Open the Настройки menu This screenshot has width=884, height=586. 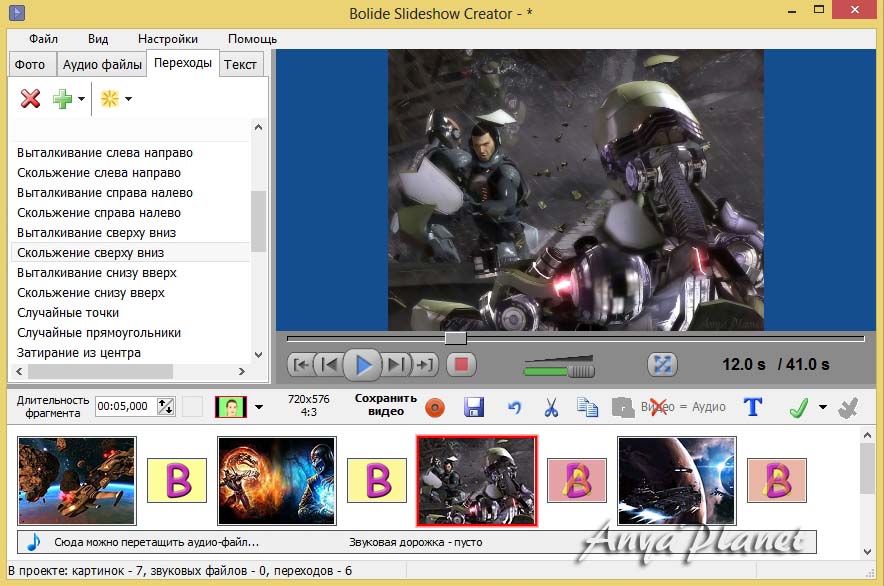pyautogui.click(x=167, y=38)
